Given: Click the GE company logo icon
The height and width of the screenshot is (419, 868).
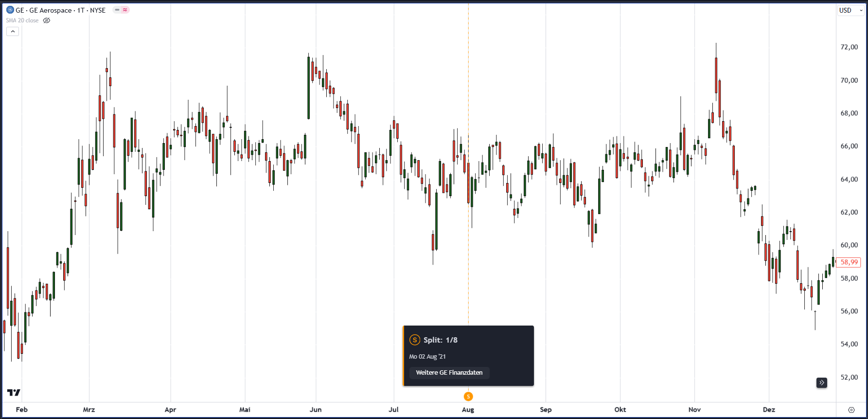Looking at the screenshot, I should coord(10,10).
